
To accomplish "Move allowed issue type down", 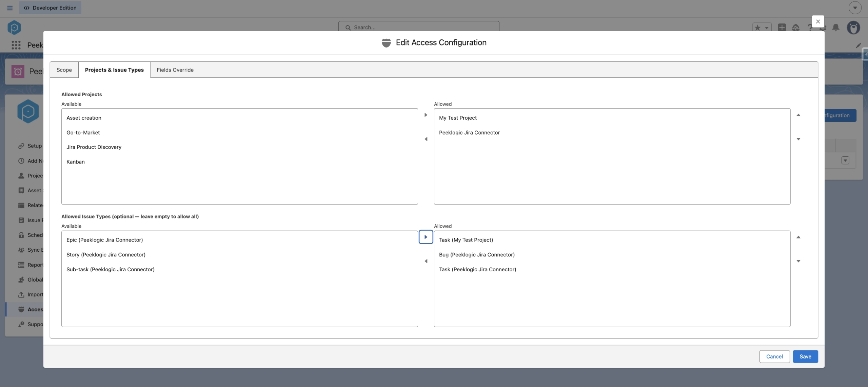I will coord(798,261).
